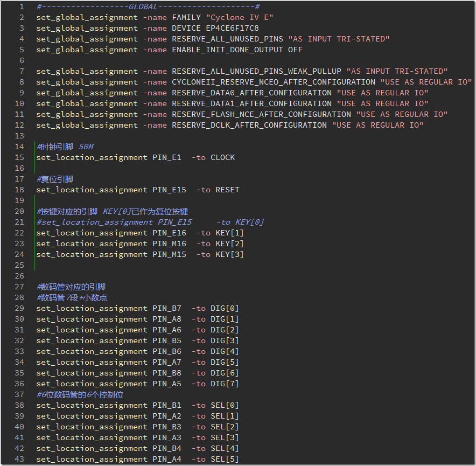
Task: Click line number 26 in the gutter
Action: [x=19, y=276]
